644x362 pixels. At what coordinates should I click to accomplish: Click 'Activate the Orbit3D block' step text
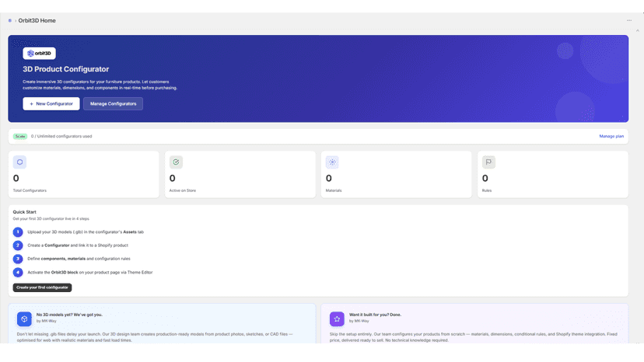coord(90,273)
